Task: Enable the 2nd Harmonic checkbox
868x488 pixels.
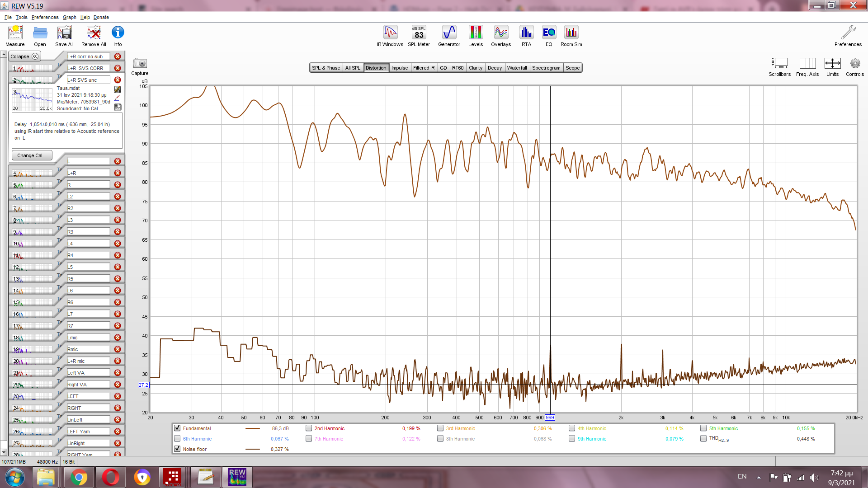Action: click(309, 428)
